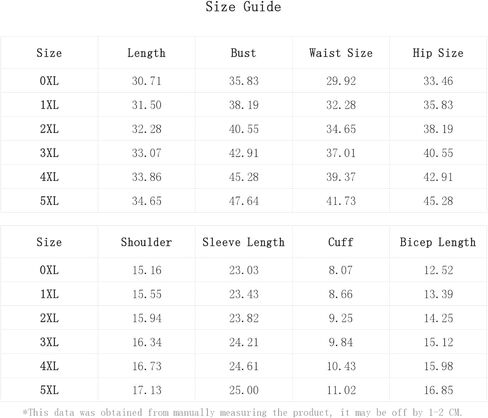Select the 4XL waist value 39.37
The width and height of the screenshot is (488, 418).
click(x=341, y=177)
